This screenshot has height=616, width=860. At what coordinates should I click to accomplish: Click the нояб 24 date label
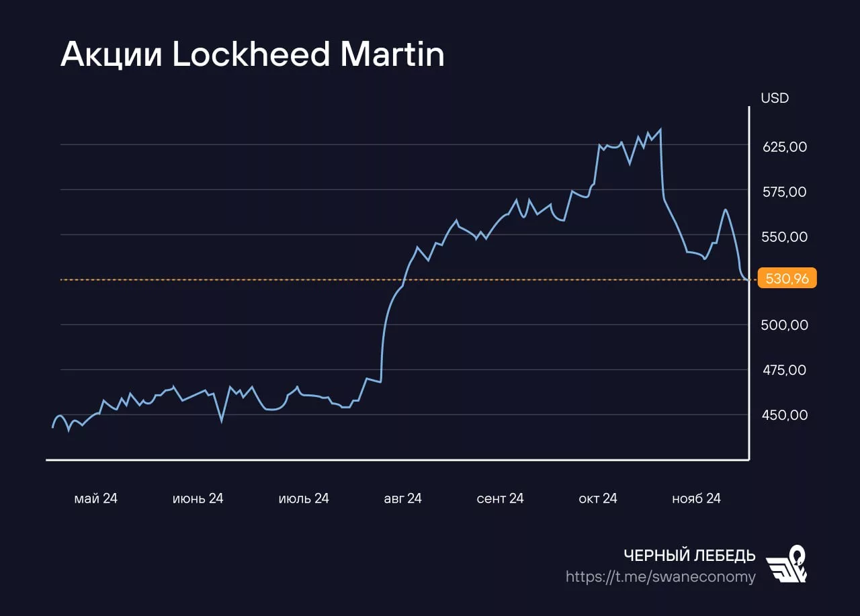coord(696,498)
